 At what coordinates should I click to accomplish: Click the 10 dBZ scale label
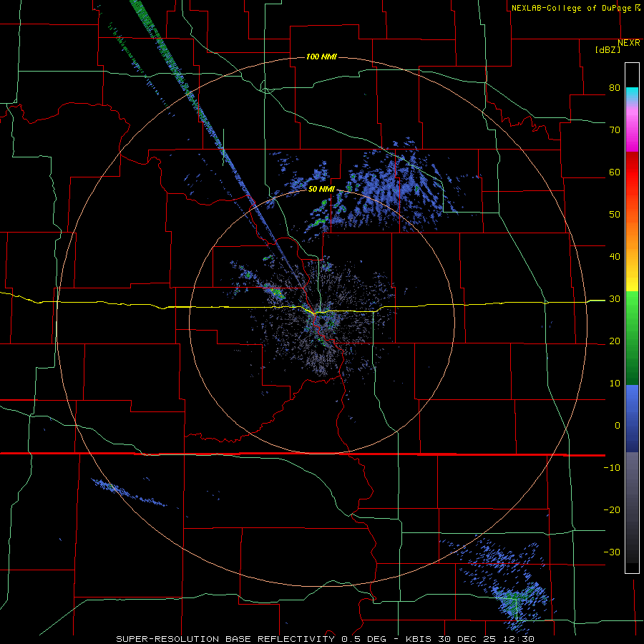click(615, 384)
